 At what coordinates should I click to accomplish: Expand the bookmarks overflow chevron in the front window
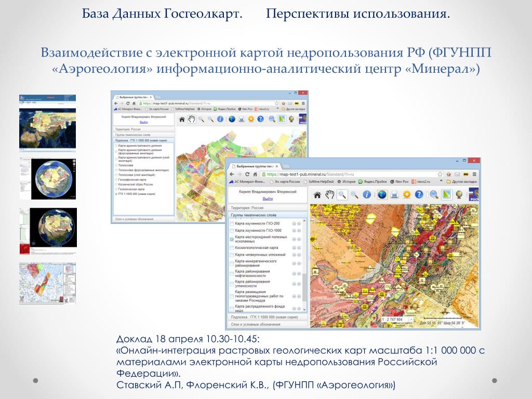click(x=441, y=181)
